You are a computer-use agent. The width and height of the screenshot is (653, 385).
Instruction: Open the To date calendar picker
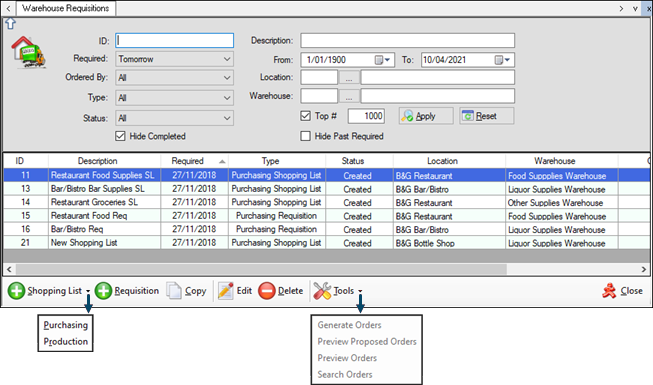pos(502,60)
